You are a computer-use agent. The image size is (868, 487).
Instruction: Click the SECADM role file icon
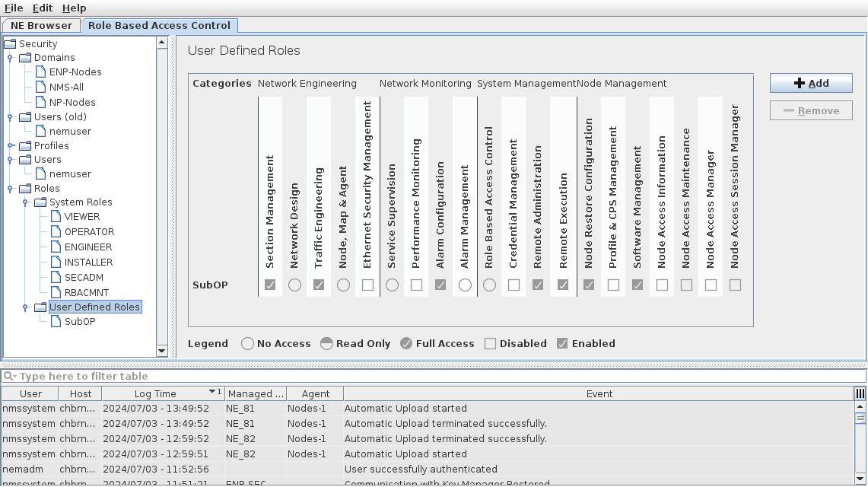coord(56,278)
